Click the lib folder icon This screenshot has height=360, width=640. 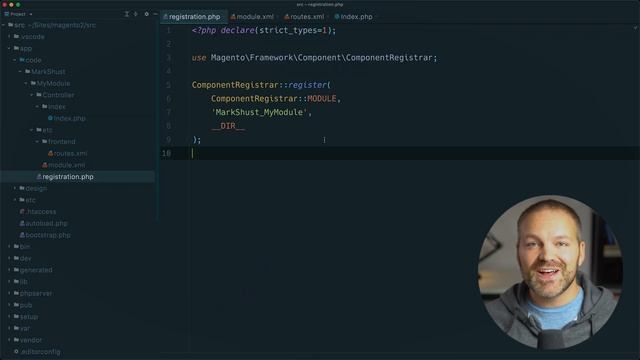point(16,282)
